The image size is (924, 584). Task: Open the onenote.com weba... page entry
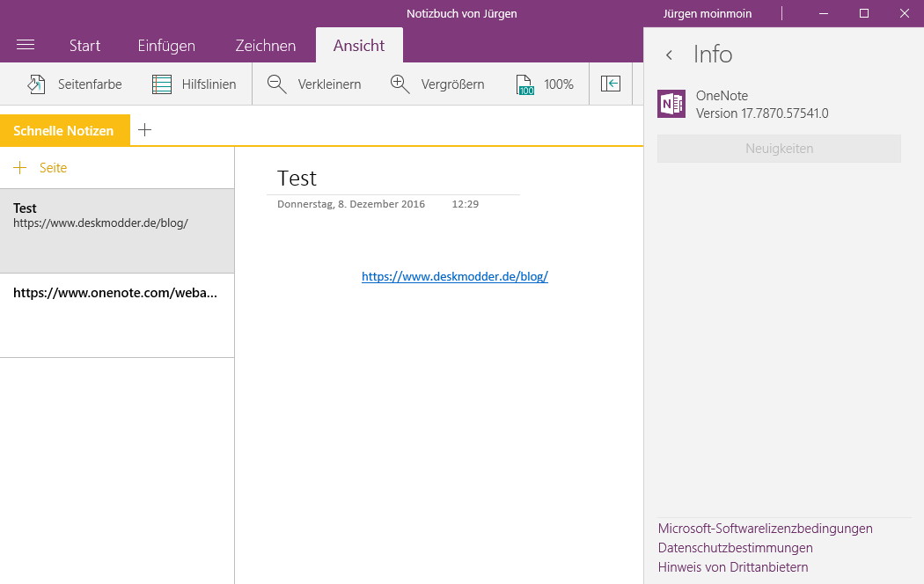tap(117, 315)
